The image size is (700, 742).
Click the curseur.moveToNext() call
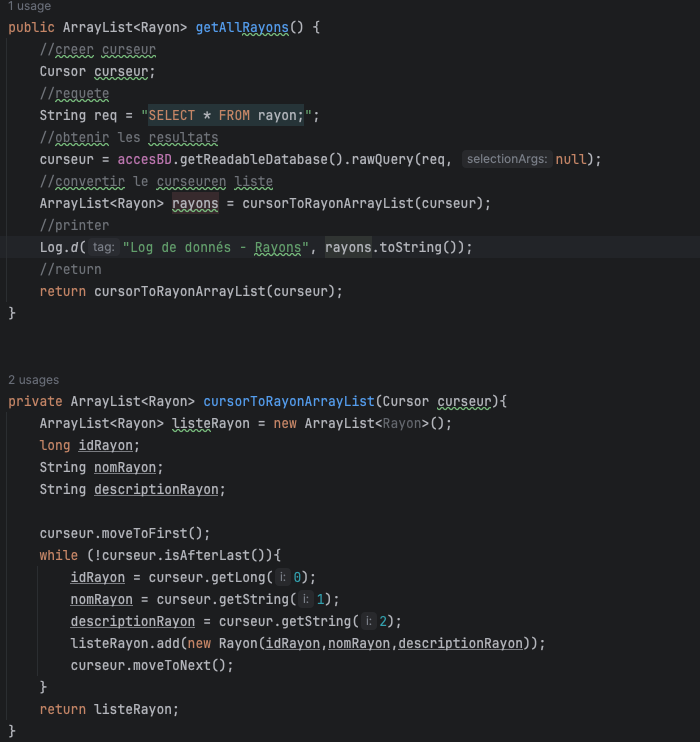click(x=152, y=665)
